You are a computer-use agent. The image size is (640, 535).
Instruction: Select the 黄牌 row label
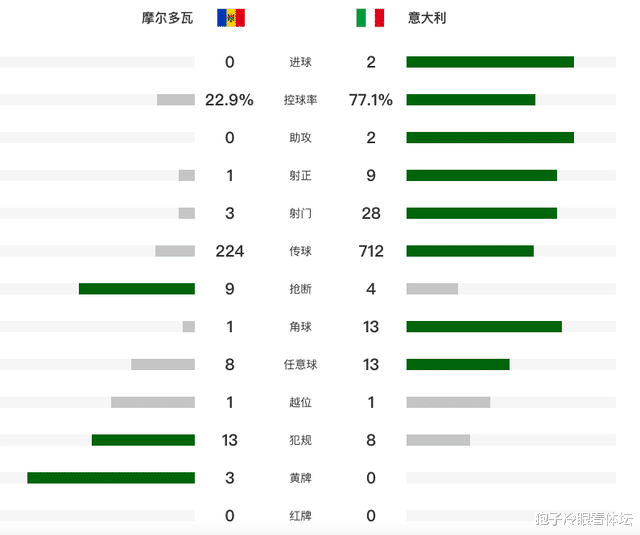pos(300,478)
